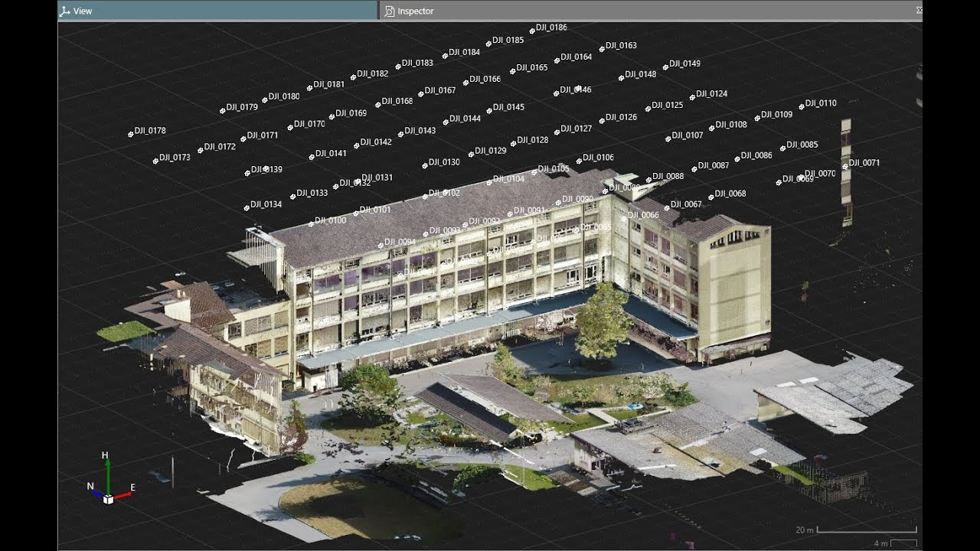Click the DJI_0125 camera label

668,105
